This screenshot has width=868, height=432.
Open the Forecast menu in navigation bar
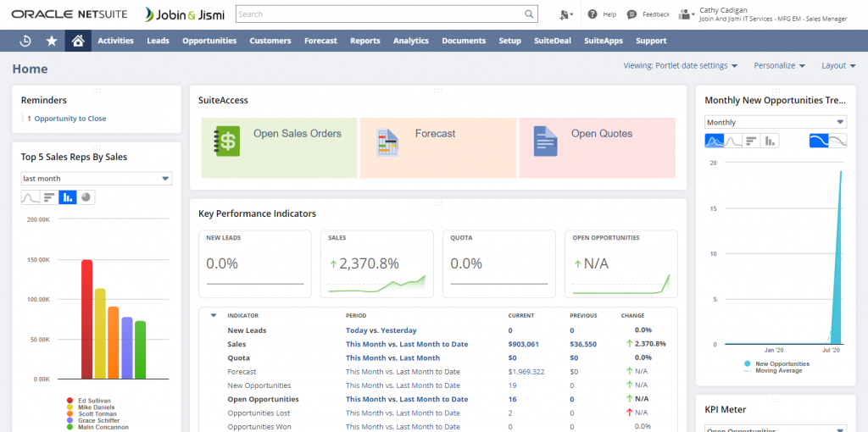point(320,41)
